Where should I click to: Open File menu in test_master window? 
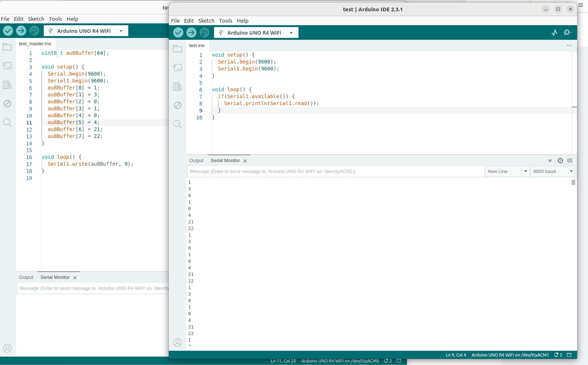5,19
